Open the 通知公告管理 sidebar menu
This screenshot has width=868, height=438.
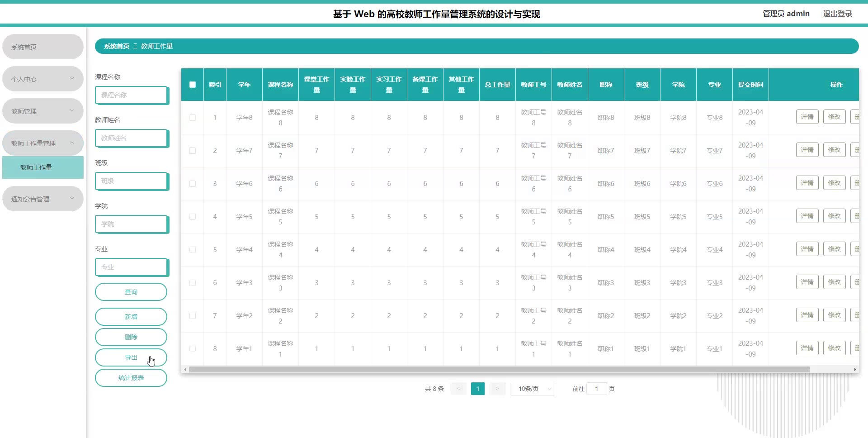click(42, 199)
